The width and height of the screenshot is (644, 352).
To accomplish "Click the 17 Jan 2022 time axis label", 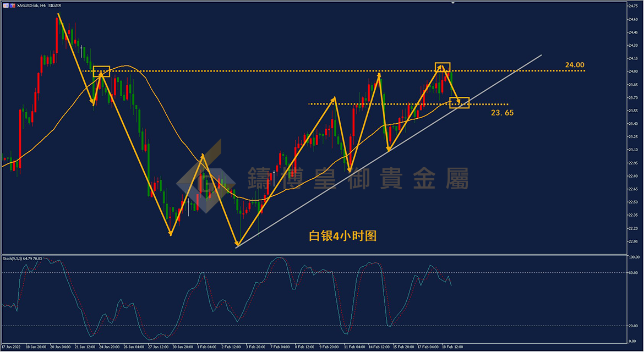I will 11,346.
